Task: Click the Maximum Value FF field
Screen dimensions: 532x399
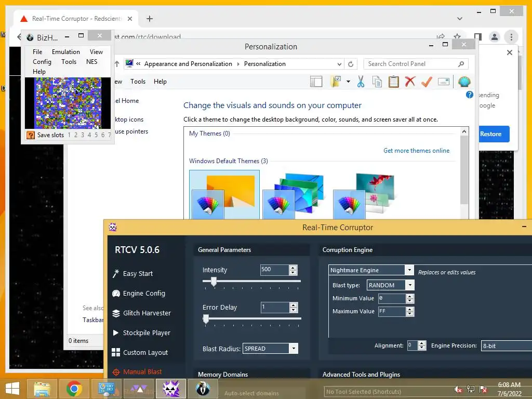Action: click(x=392, y=311)
